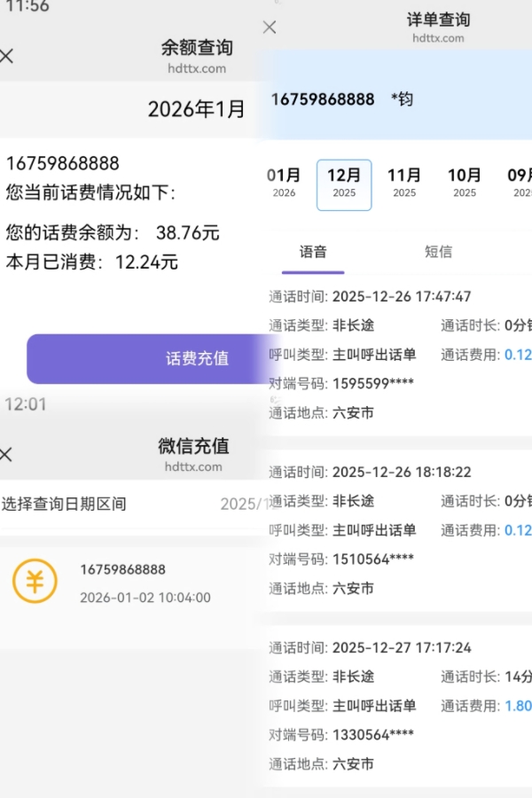Image resolution: width=532 pixels, height=798 pixels.
Task: Switch to the 10月 2025 month
Action: 465,183
